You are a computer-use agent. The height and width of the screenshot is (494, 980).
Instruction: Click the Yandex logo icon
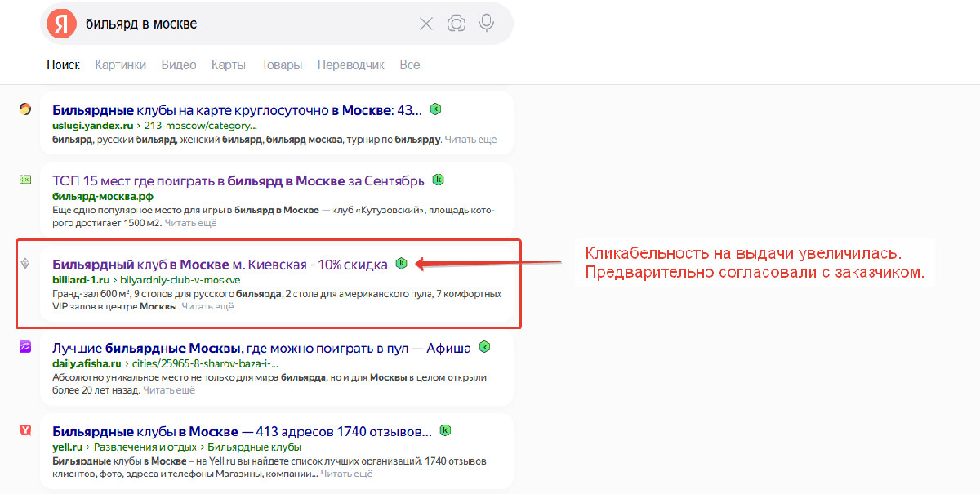61,24
